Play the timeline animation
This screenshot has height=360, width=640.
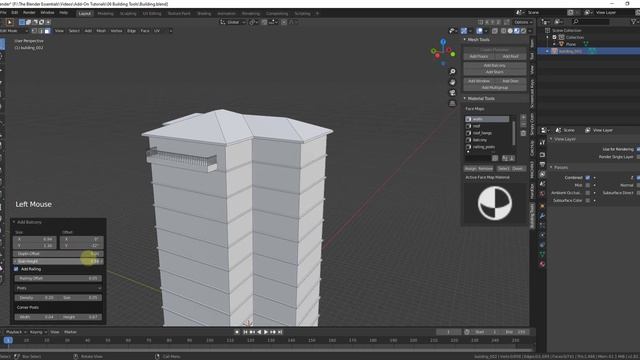pos(266,332)
